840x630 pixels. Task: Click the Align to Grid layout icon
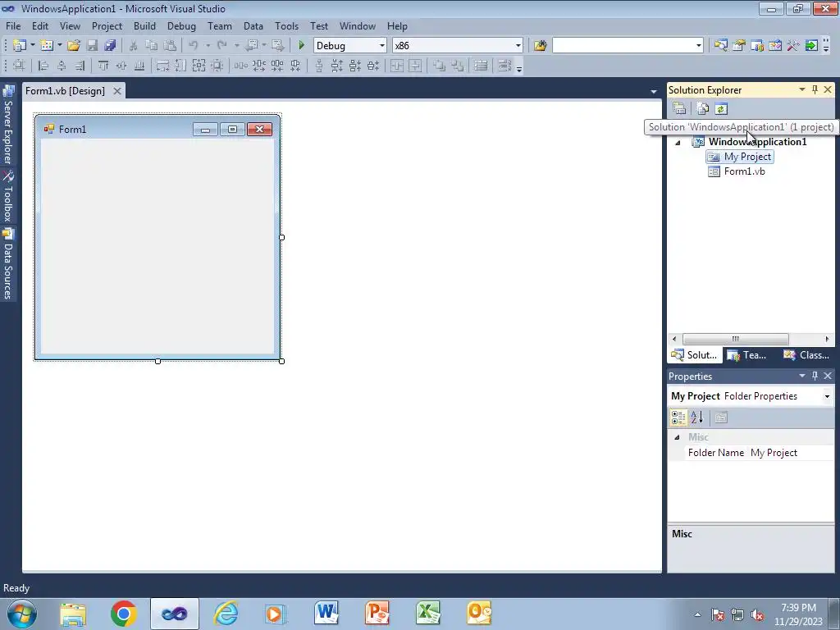coord(20,66)
